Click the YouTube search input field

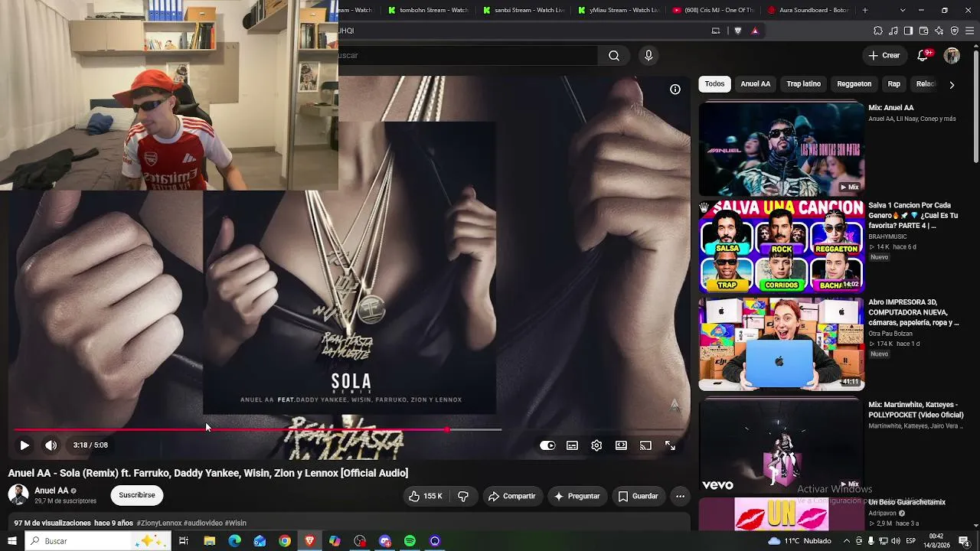[x=468, y=55]
